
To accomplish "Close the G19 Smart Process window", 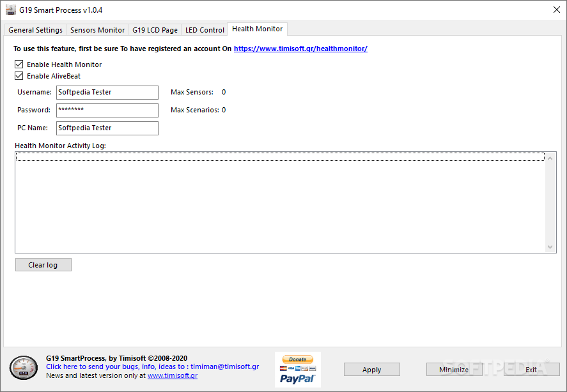I will tap(557, 10).
